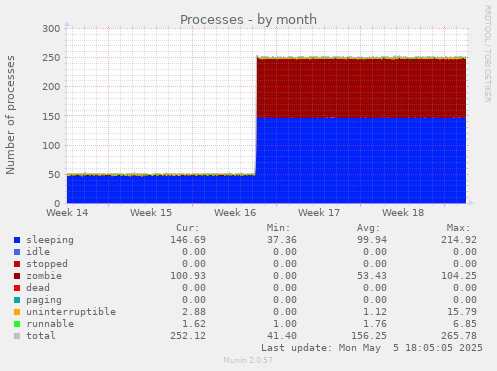Click the 'Munin 2.0.57' version text
The image size is (497, 371).
(x=248, y=360)
